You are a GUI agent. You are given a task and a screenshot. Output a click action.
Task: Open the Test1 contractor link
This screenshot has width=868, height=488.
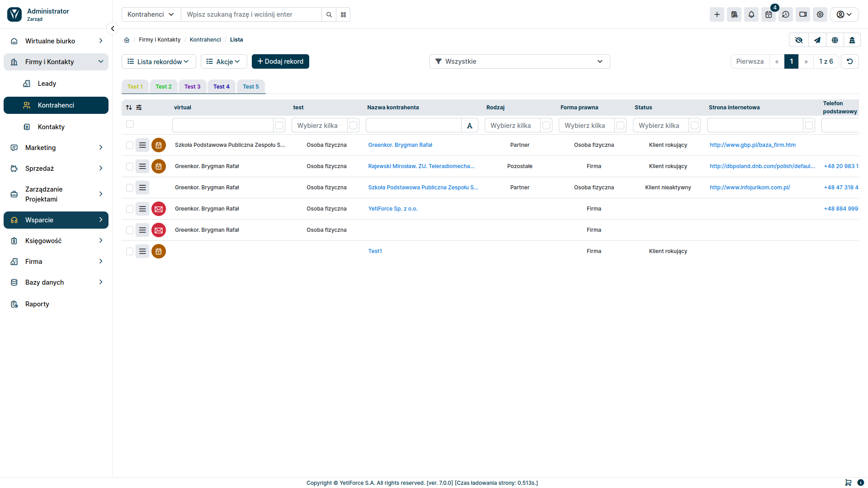point(375,251)
